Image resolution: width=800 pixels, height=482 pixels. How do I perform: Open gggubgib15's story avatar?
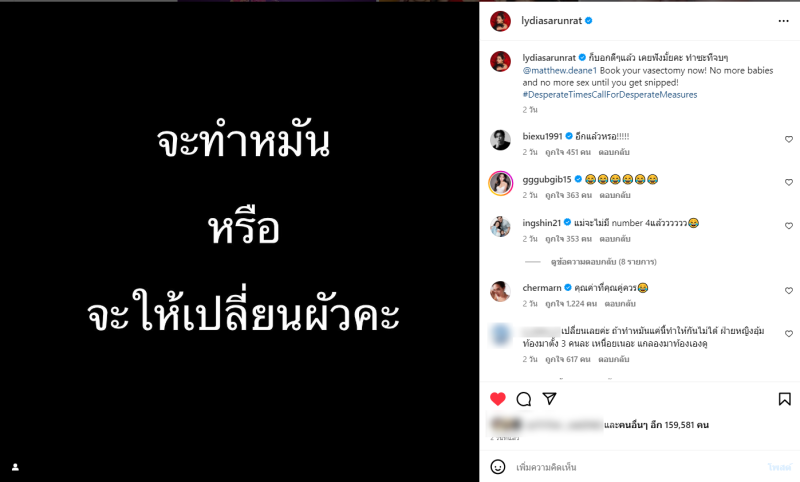pyautogui.click(x=501, y=183)
